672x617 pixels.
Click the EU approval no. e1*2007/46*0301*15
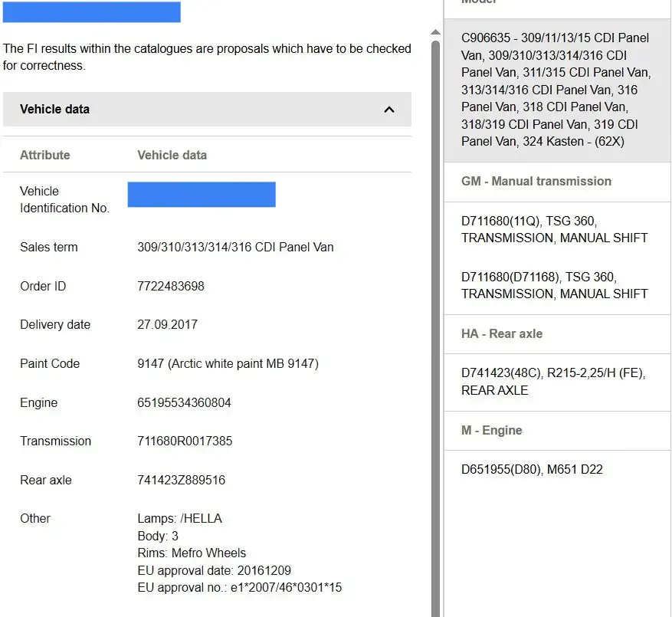pyautogui.click(x=240, y=587)
